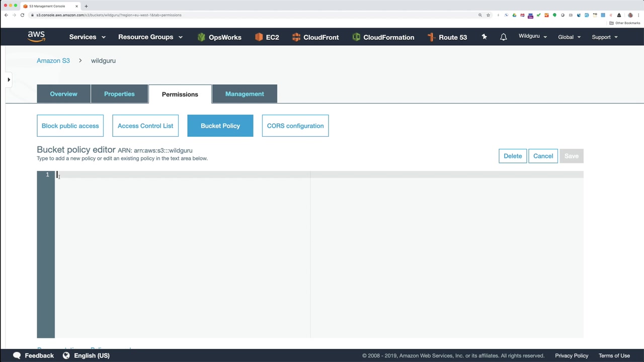This screenshot has height=362, width=644.
Task: Click the wildguru bucket breadcrumb text
Action: pyautogui.click(x=103, y=60)
